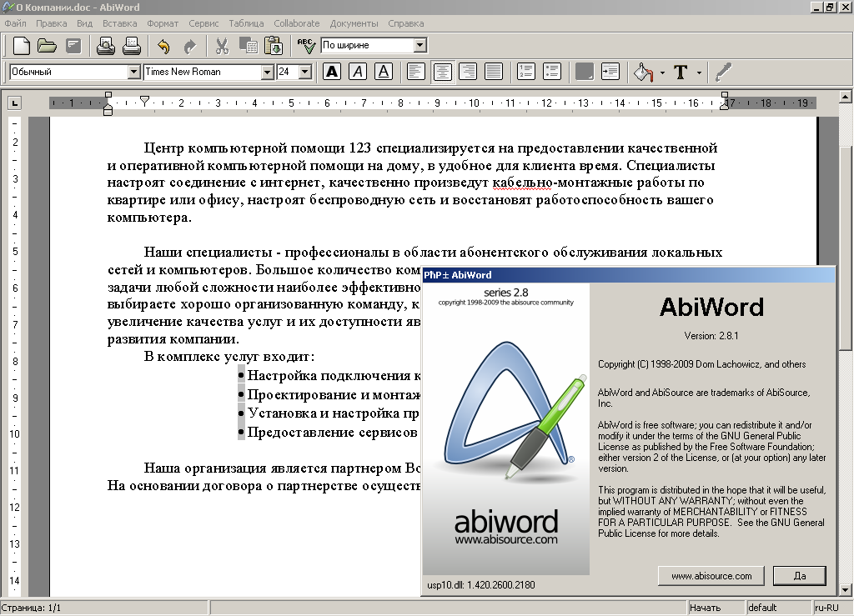Click the tab stop type selector on ruler
The width and height of the screenshot is (854, 616).
pyautogui.click(x=15, y=103)
